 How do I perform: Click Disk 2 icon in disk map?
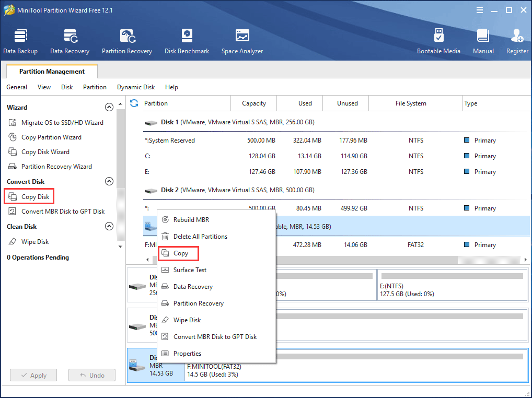pos(137,327)
